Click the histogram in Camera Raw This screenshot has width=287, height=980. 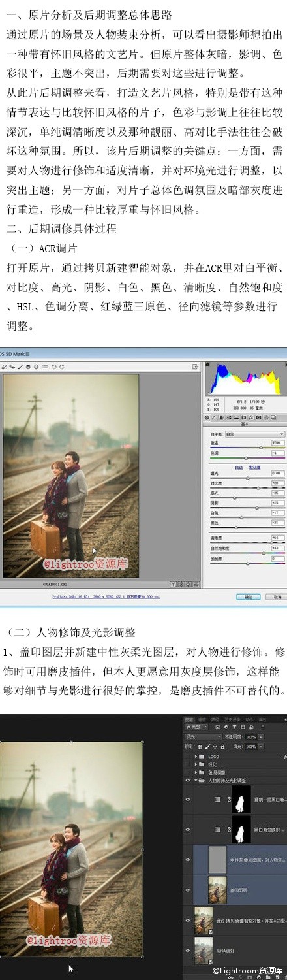pos(245,378)
